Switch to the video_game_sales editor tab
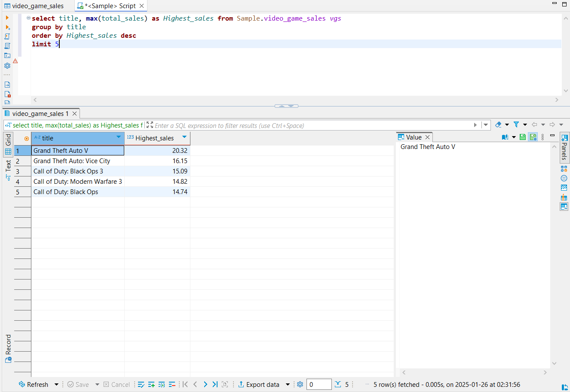The width and height of the screenshot is (570, 392). (x=34, y=6)
